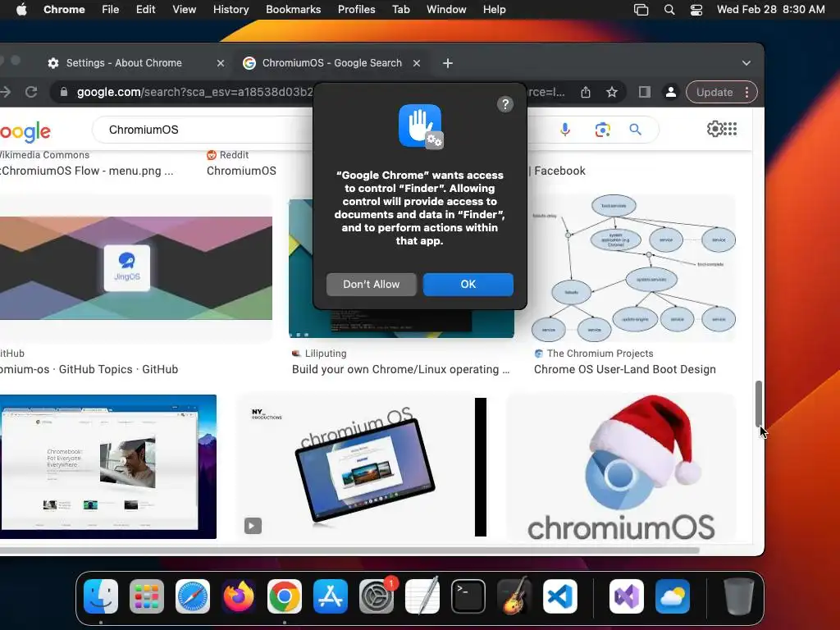Viewport: 840px width, 630px height.
Task: Open TextEdit from the Dock
Action: click(422, 596)
